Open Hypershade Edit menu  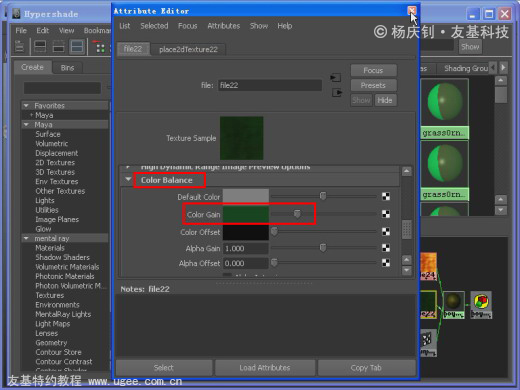[43, 31]
